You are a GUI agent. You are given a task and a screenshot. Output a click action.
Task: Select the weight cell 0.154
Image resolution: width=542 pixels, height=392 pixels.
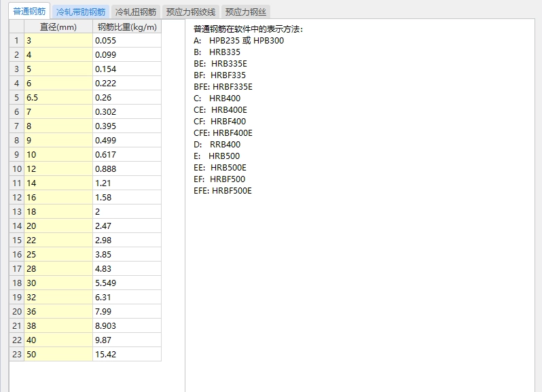pos(127,69)
